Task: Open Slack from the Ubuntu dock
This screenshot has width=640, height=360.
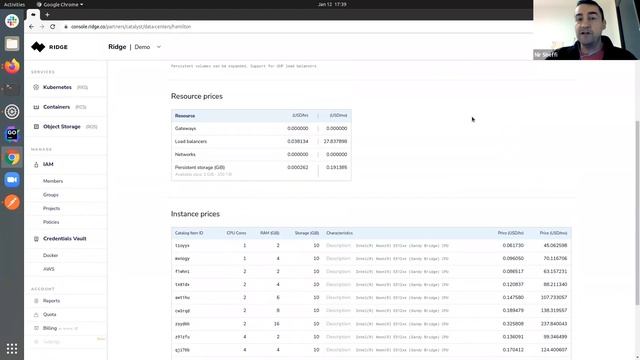Action: (x=12, y=21)
